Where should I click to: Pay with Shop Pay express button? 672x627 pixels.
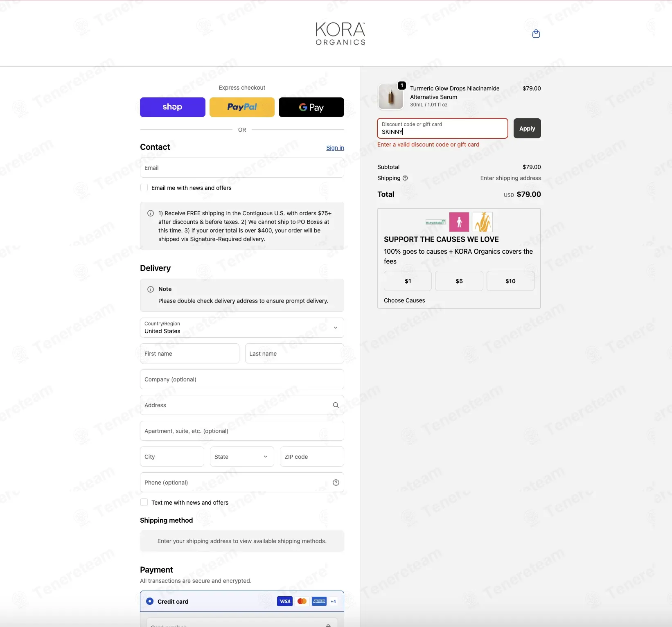[173, 107]
